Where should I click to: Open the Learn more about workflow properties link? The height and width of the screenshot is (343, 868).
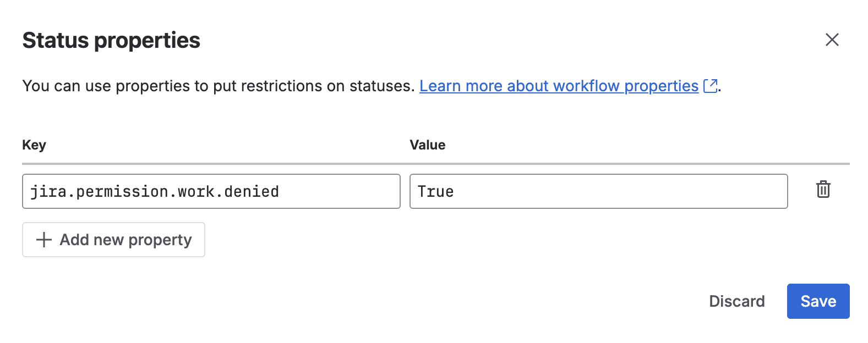click(559, 86)
